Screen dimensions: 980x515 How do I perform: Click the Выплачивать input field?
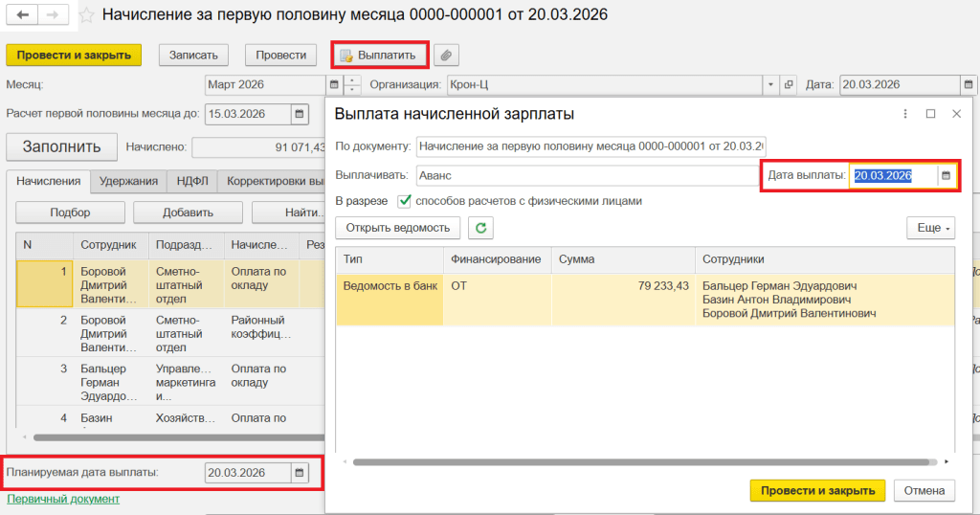click(586, 176)
